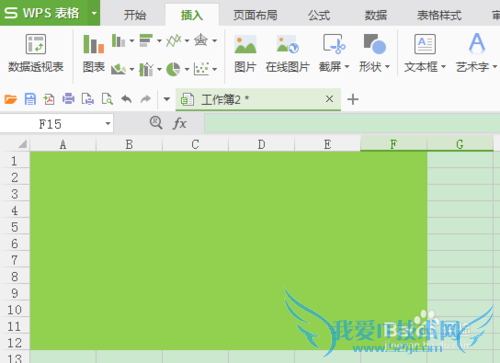Expand the pie chart dropdown arrow
Viewport: 500px width, 363px height.
[x=187, y=69]
